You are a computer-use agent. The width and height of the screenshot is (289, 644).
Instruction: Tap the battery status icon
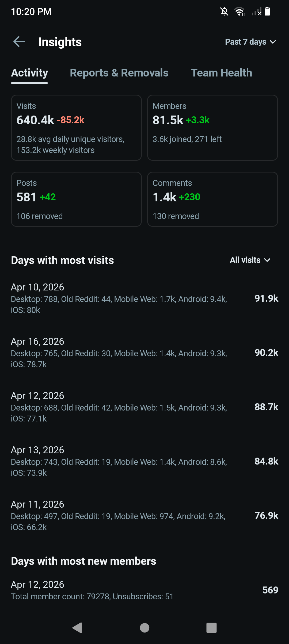[x=267, y=11]
